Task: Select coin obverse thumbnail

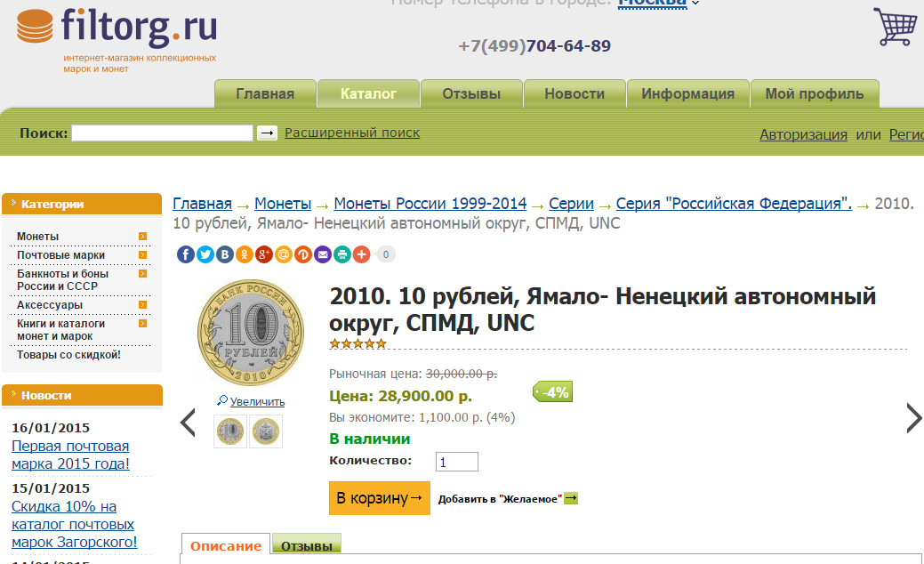Action: pos(229,431)
